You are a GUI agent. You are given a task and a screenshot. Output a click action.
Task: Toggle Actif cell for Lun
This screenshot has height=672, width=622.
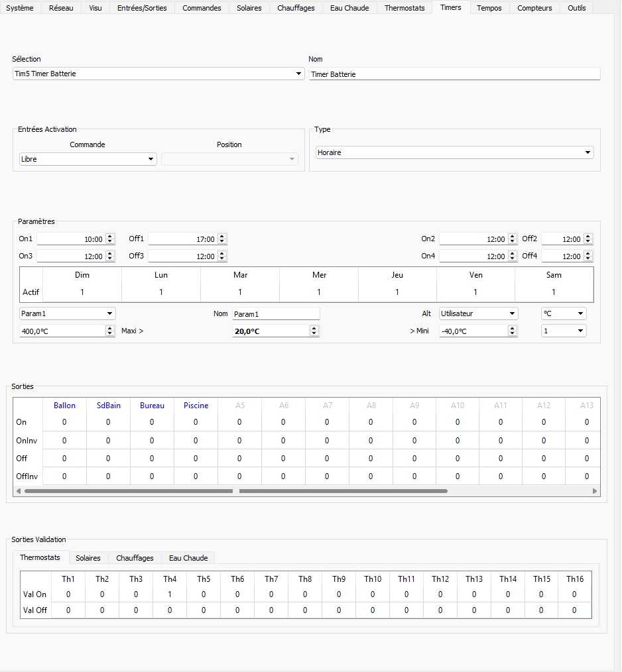tap(161, 292)
